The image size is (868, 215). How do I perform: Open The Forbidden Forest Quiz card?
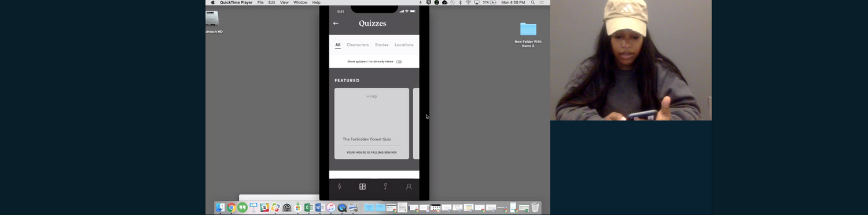tap(372, 124)
